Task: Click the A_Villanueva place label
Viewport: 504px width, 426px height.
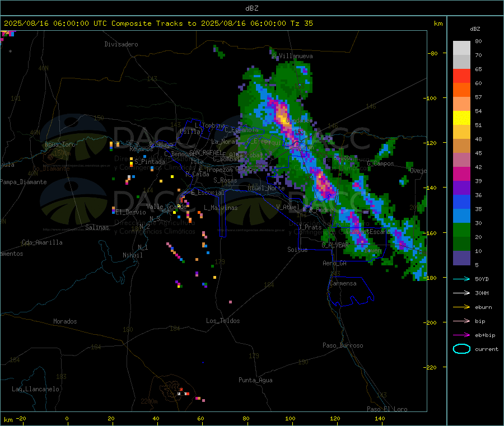Action: pyautogui.click(x=292, y=56)
